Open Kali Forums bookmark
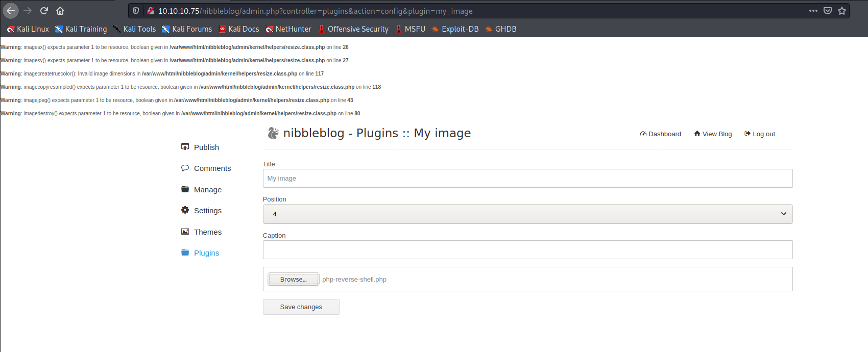Screen dimensions: 868x352 click(187, 29)
